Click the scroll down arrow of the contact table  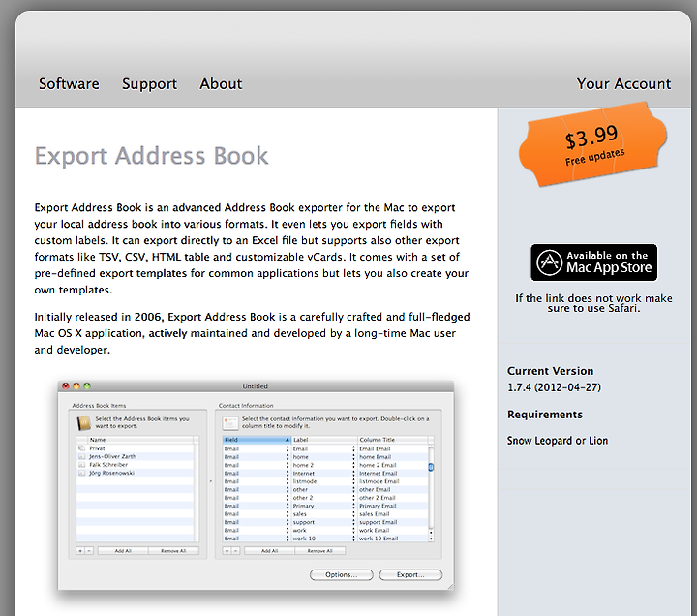pyautogui.click(x=431, y=539)
